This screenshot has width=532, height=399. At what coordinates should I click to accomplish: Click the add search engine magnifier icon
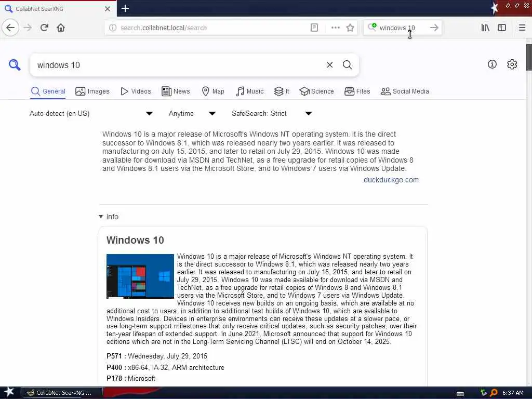click(372, 27)
